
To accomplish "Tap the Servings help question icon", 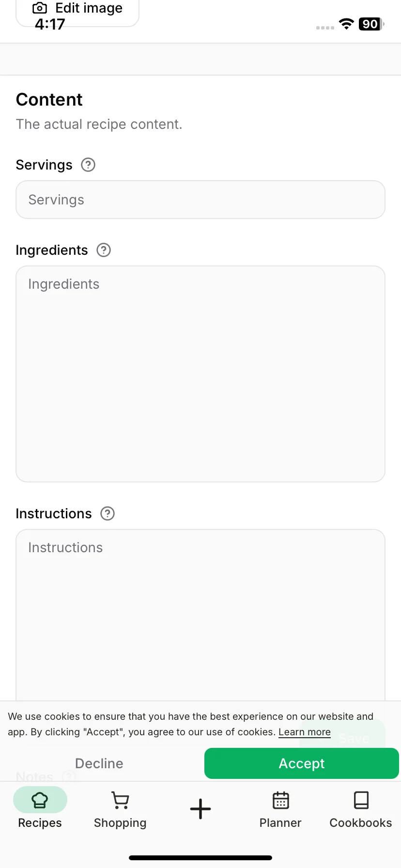I will point(88,165).
